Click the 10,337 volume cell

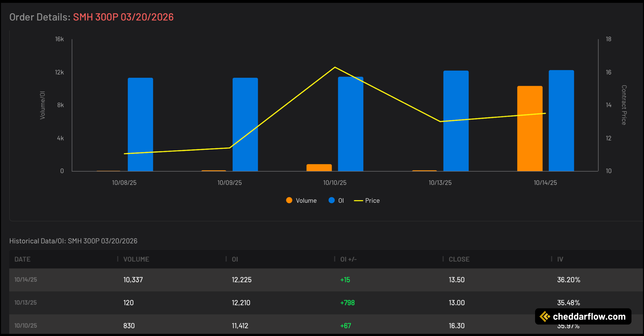click(x=133, y=280)
